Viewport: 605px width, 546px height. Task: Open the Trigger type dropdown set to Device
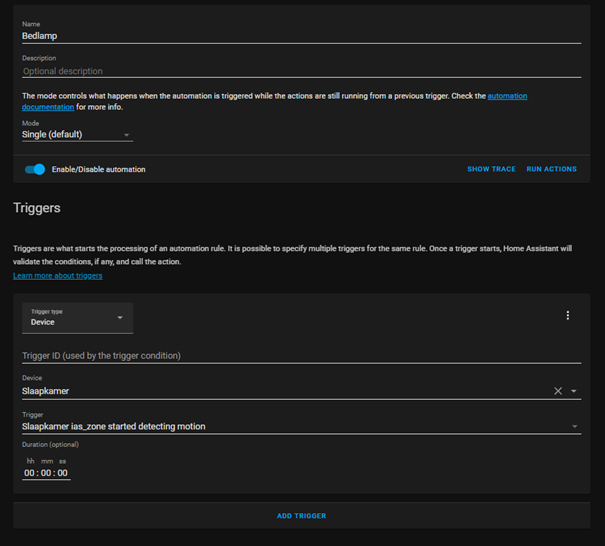(77, 318)
